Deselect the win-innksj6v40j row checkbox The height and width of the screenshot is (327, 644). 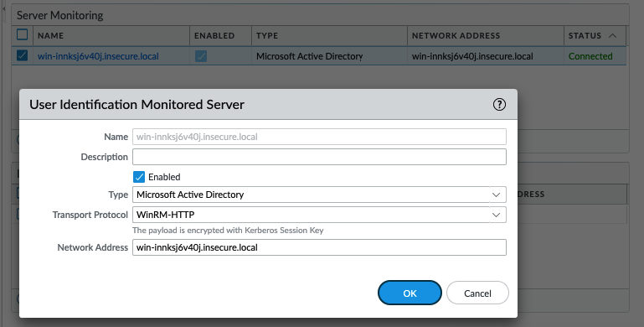coord(22,55)
